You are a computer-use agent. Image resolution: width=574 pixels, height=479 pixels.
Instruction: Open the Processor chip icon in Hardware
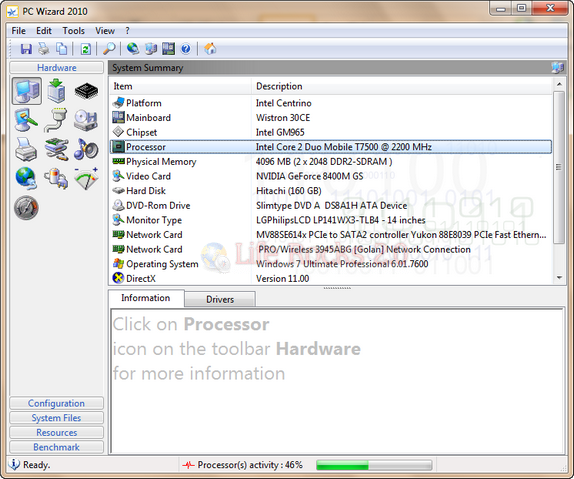[x=86, y=91]
